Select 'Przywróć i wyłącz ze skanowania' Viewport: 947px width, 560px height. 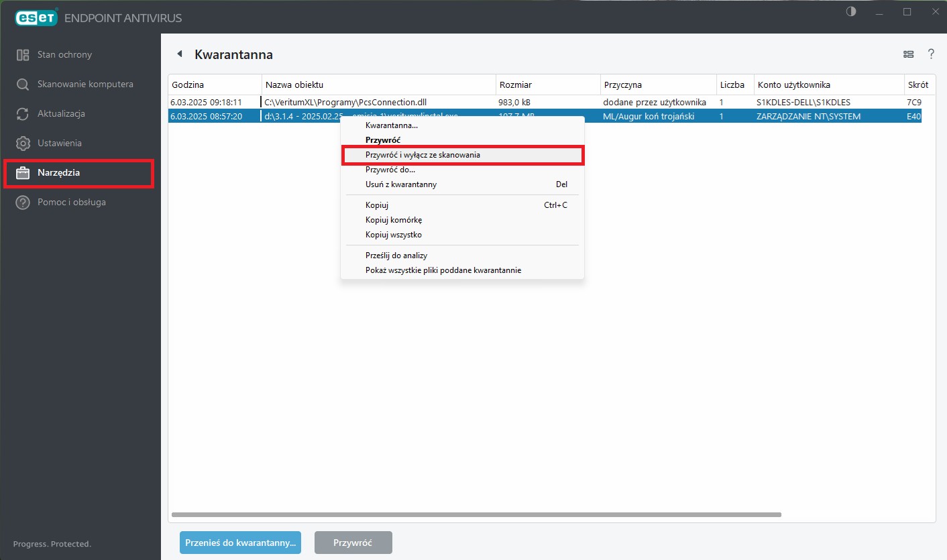[x=423, y=155]
